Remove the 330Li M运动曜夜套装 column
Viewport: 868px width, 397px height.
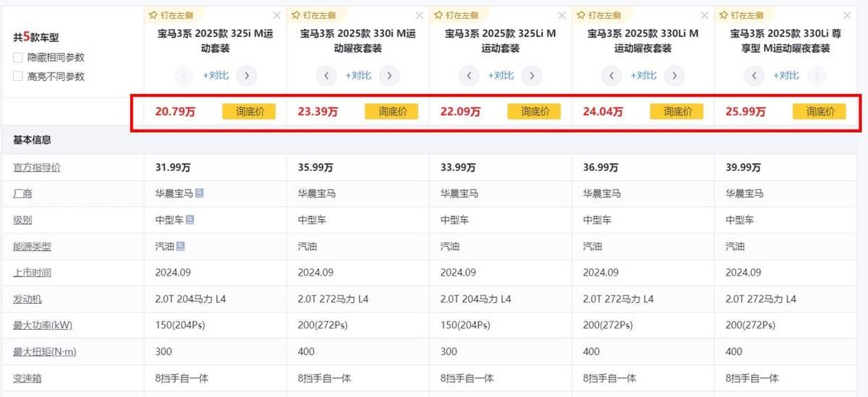pyautogui.click(x=705, y=15)
